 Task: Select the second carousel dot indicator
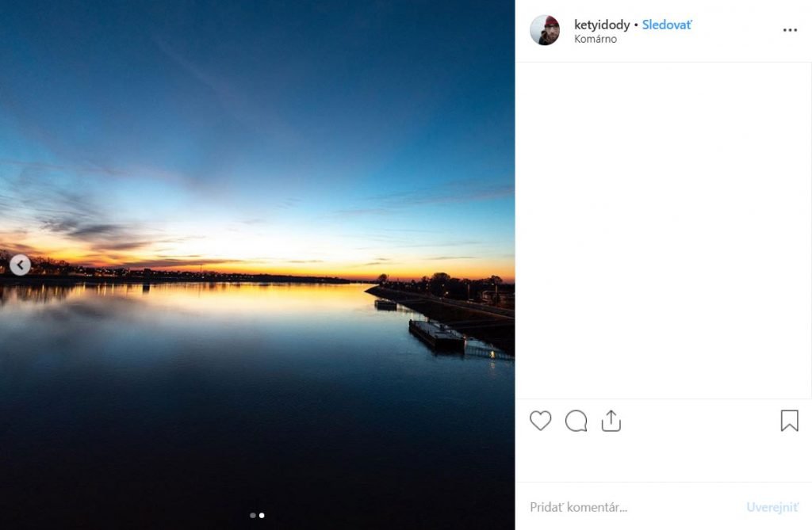pos(262,515)
